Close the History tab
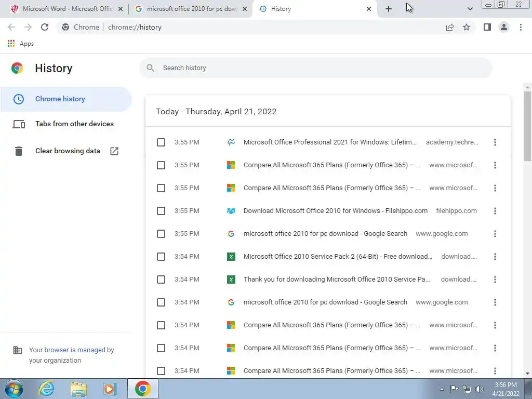This screenshot has width=532, height=399. tap(369, 9)
